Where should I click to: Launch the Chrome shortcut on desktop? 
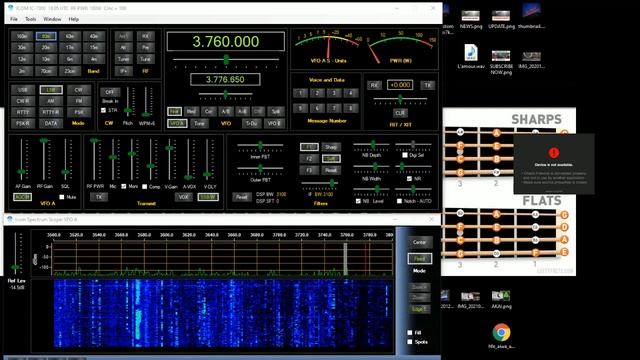click(501, 336)
